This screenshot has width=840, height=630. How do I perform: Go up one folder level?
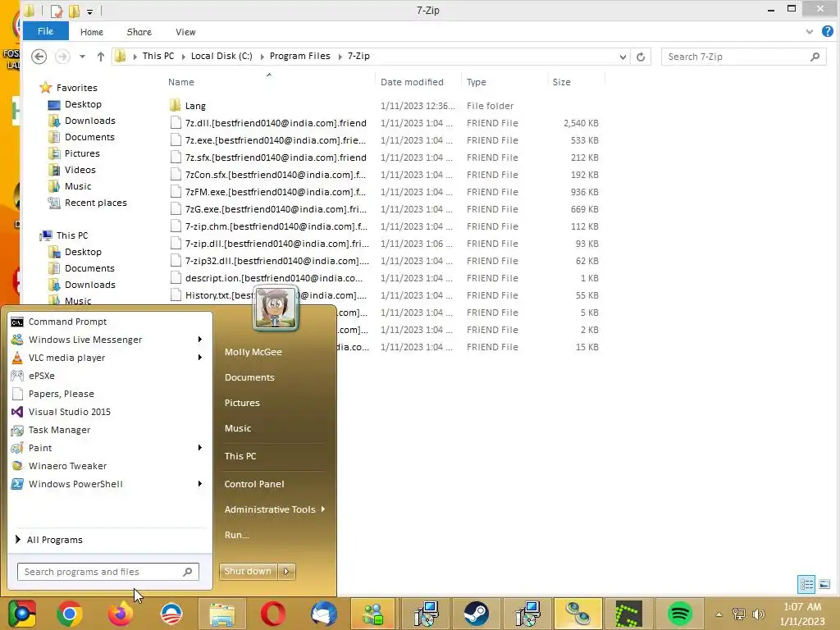coord(101,57)
